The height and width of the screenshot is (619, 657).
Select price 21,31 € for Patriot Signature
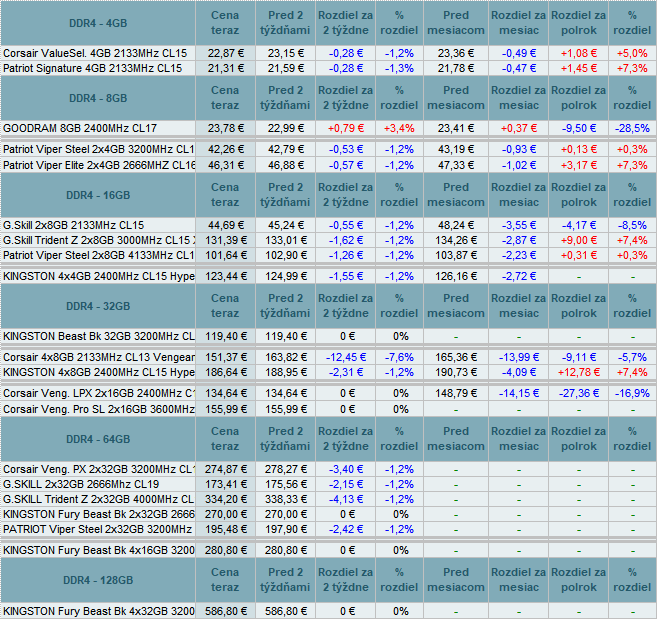(x=226, y=68)
